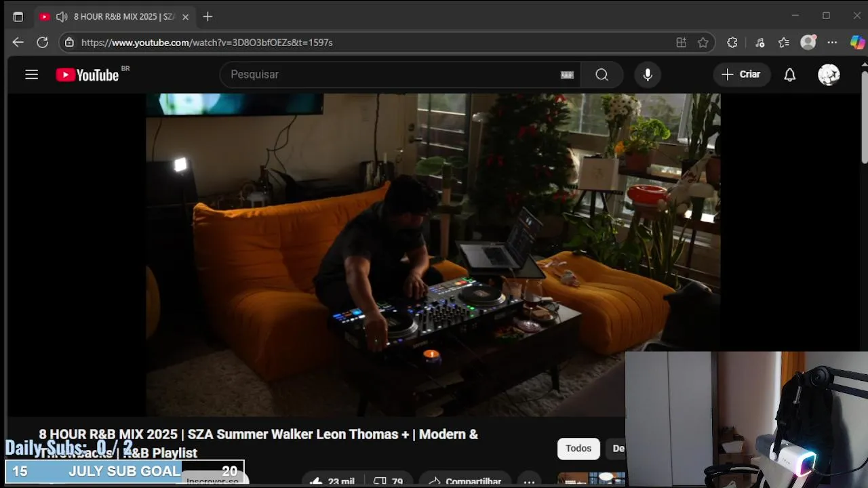The width and height of the screenshot is (868, 488).
Task: Select the 8 HOUR R&B MIX browser tab
Action: click(114, 17)
